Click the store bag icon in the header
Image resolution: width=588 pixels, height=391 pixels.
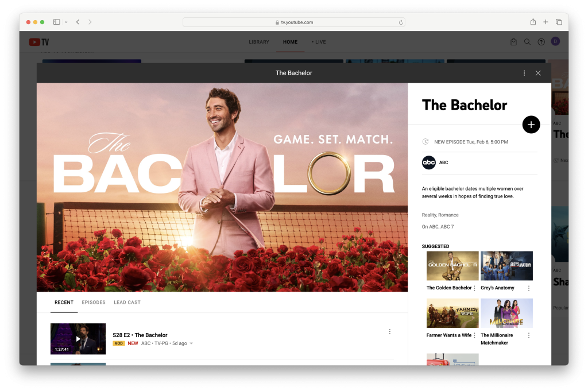(x=513, y=42)
